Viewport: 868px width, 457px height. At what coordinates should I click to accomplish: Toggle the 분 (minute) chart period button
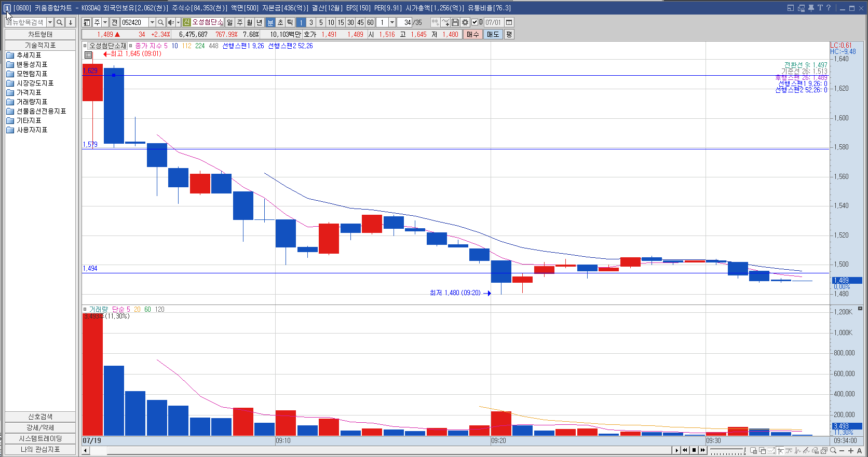(270, 22)
